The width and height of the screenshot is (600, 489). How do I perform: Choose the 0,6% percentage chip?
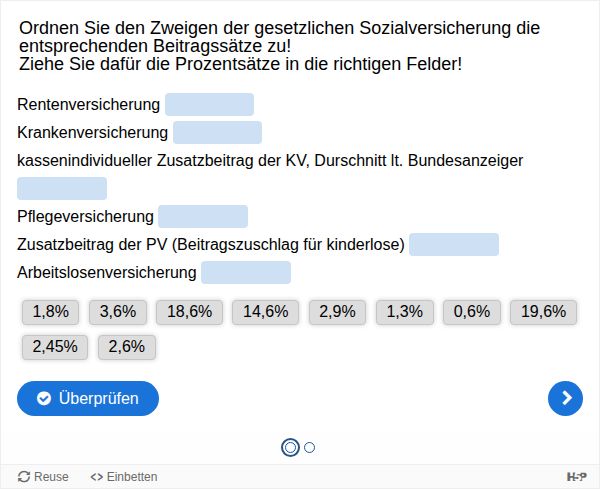(x=472, y=312)
